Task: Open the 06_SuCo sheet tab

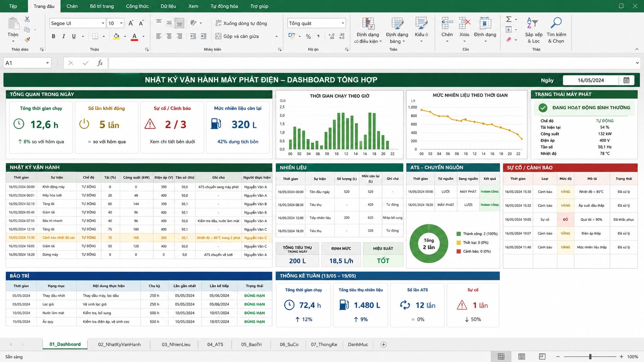Action: pos(289,344)
